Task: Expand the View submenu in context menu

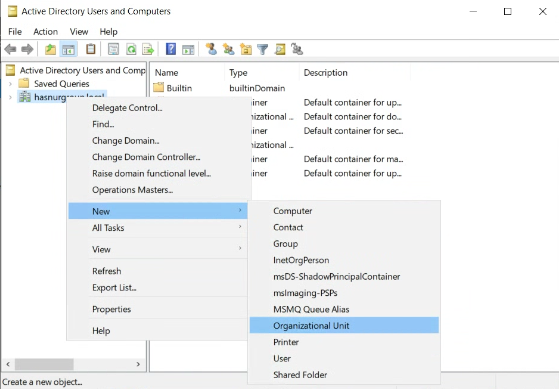Action: pos(158,249)
